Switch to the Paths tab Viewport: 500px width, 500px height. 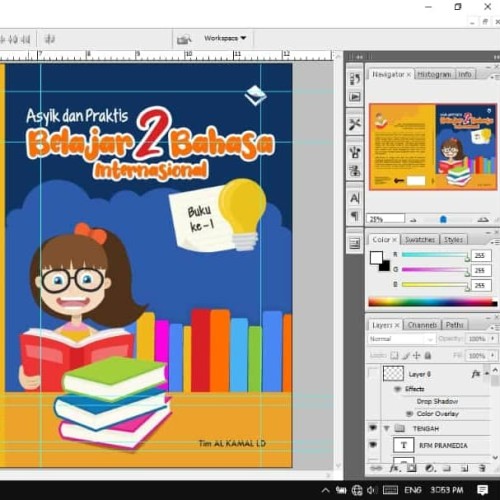pos(454,325)
